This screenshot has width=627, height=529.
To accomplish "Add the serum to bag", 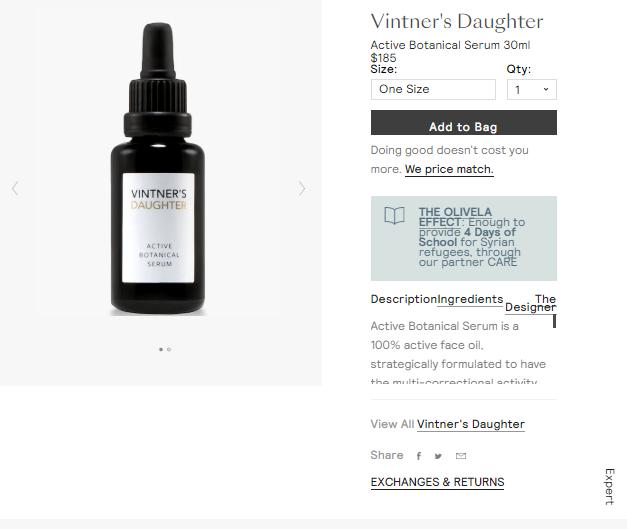I will point(463,123).
